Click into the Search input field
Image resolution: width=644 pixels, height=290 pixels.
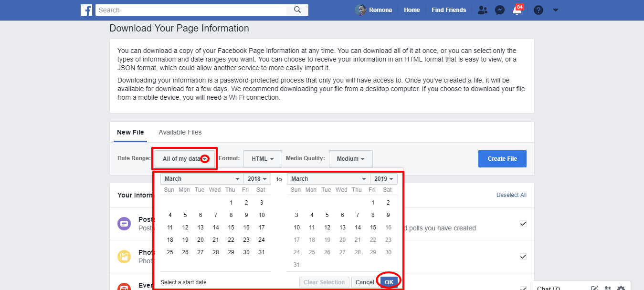(191, 10)
